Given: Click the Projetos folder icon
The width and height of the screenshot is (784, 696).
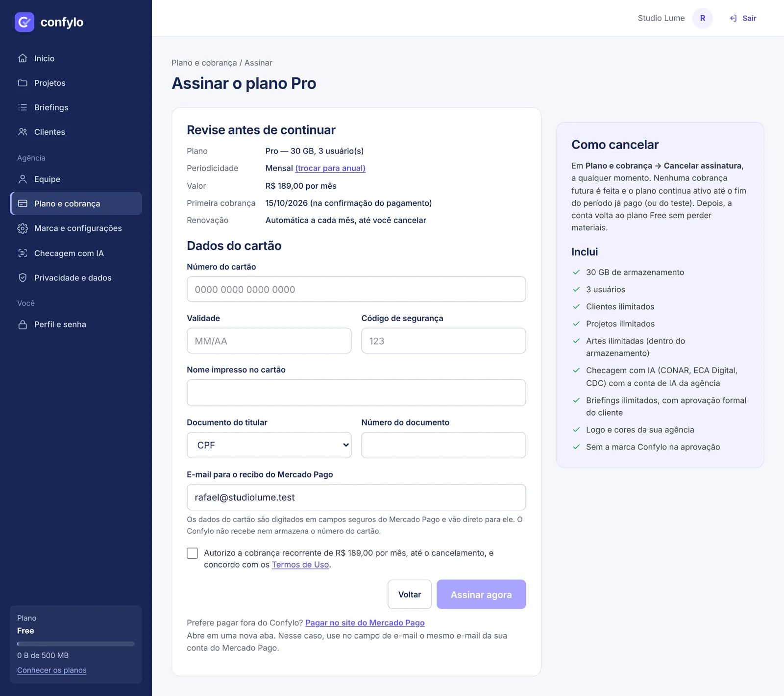Looking at the screenshot, I should pos(23,83).
